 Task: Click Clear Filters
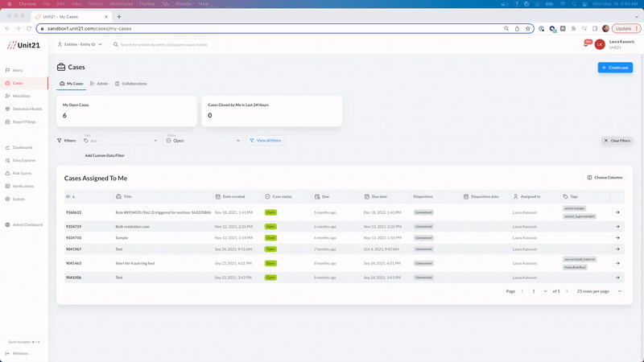(x=617, y=140)
